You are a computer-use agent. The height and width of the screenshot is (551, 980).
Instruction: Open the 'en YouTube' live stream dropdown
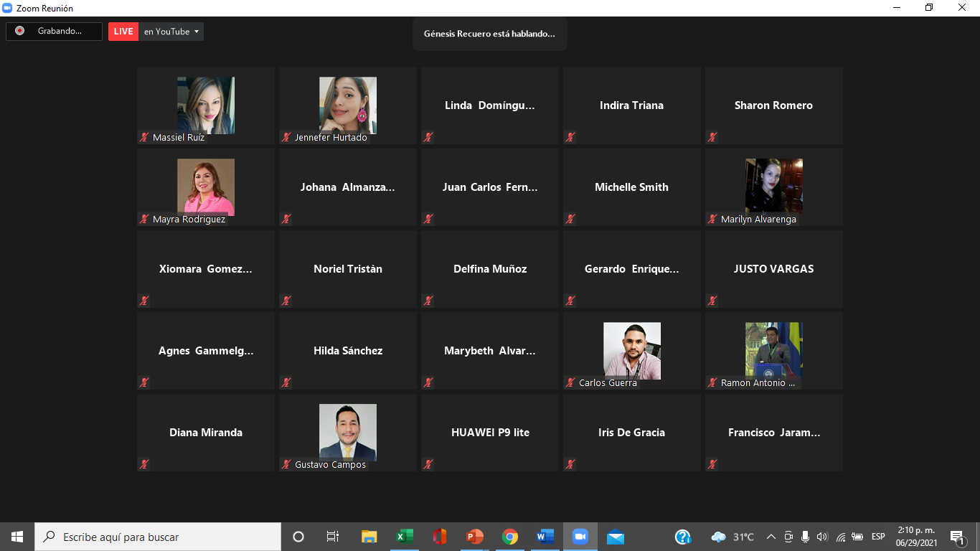(171, 32)
